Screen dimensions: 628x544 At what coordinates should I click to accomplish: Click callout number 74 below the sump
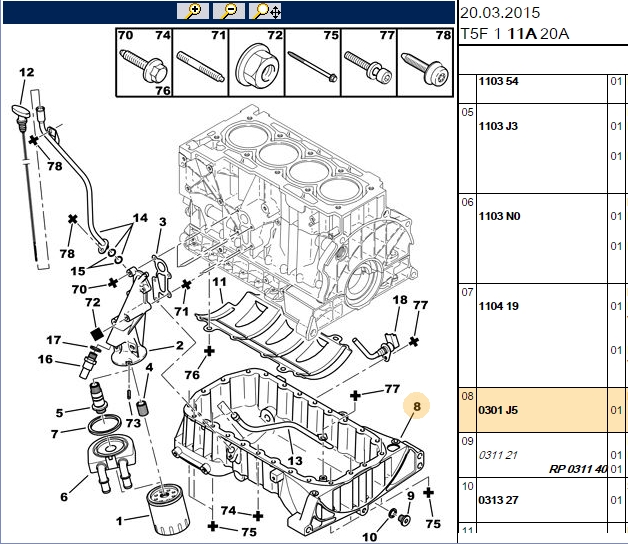(x=228, y=510)
